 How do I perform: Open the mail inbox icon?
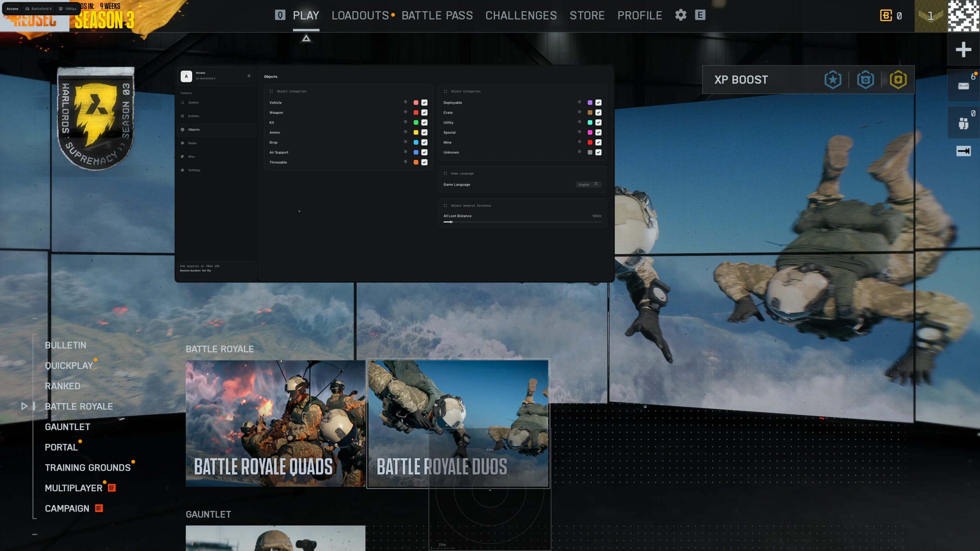(963, 86)
